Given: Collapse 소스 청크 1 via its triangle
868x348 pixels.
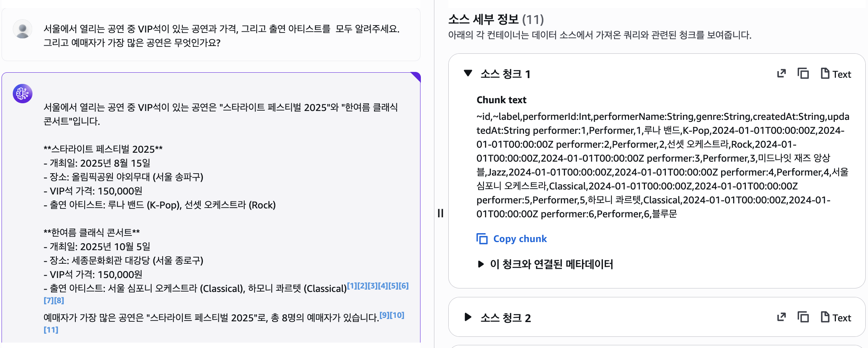Looking at the screenshot, I should point(468,73).
